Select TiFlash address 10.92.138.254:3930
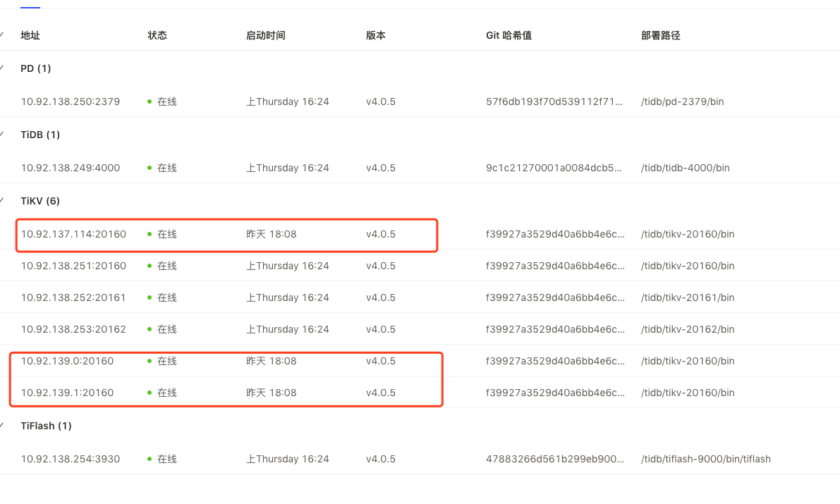The width and height of the screenshot is (840, 504). [x=71, y=459]
